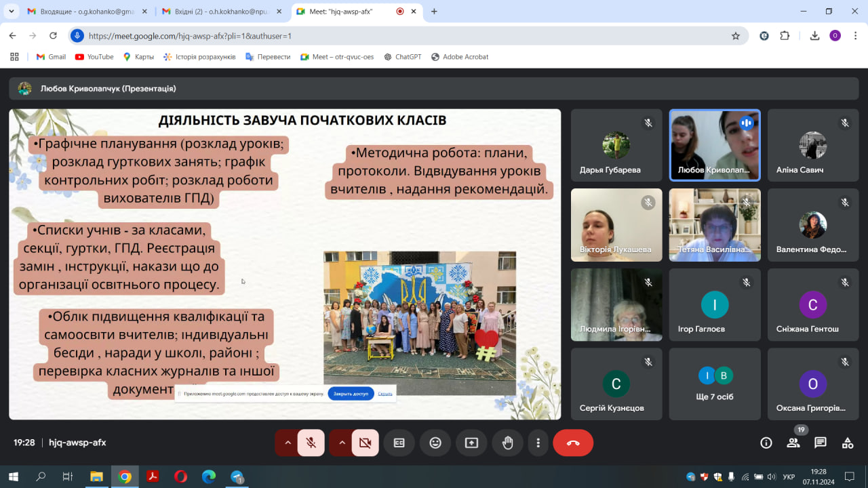
Task: Open the Chrome profile avatar
Action: (835, 36)
